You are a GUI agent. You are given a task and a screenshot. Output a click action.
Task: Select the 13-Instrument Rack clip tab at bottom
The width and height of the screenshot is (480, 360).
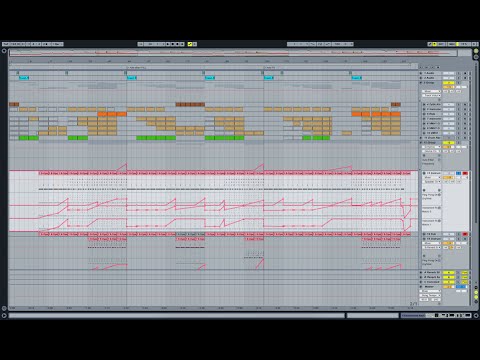pos(413,315)
